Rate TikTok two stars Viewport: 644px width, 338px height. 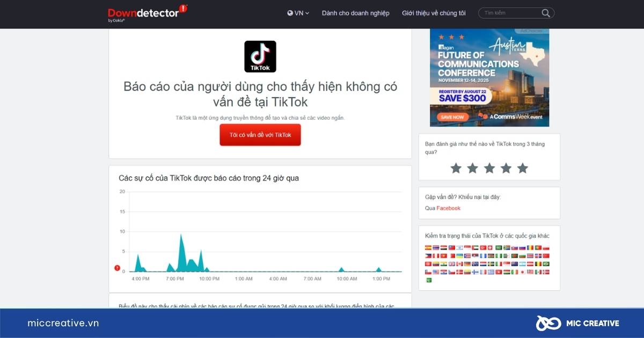click(473, 168)
